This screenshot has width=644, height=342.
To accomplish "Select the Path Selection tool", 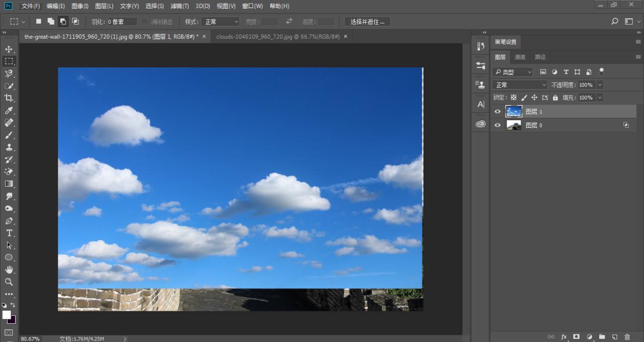I will 9,245.
